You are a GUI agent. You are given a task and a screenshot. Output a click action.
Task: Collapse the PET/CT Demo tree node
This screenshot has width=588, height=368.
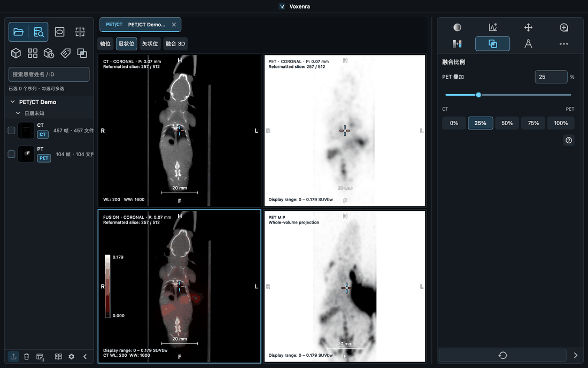pos(12,102)
